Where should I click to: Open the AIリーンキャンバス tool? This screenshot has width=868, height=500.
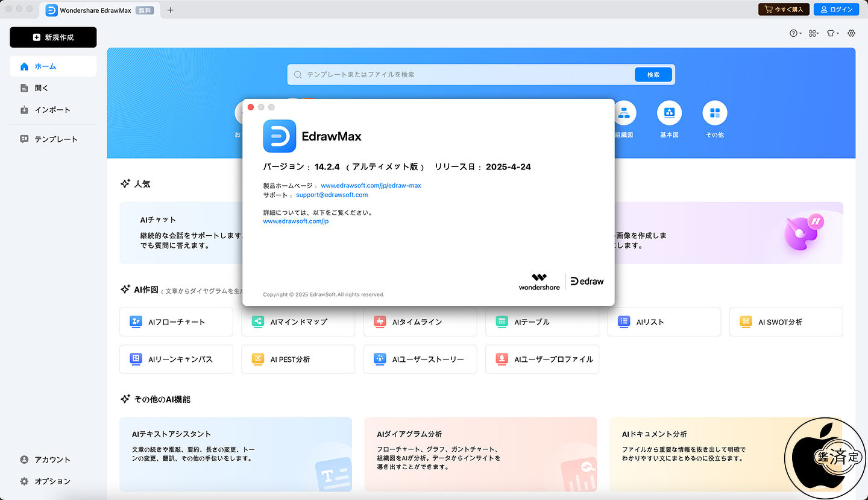tap(176, 359)
